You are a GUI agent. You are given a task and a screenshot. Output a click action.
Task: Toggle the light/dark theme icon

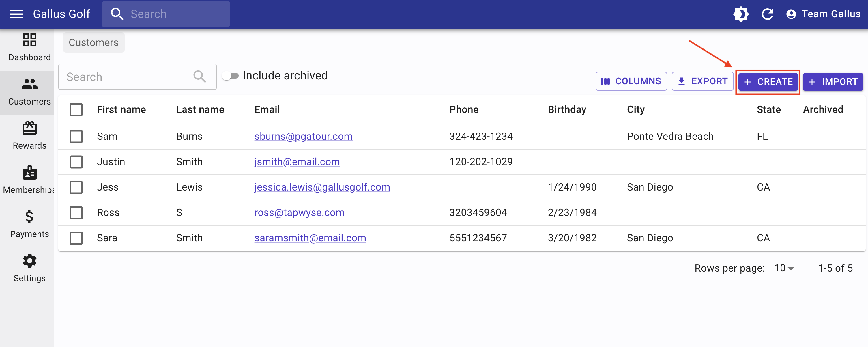pyautogui.click(x=741, y=14)
